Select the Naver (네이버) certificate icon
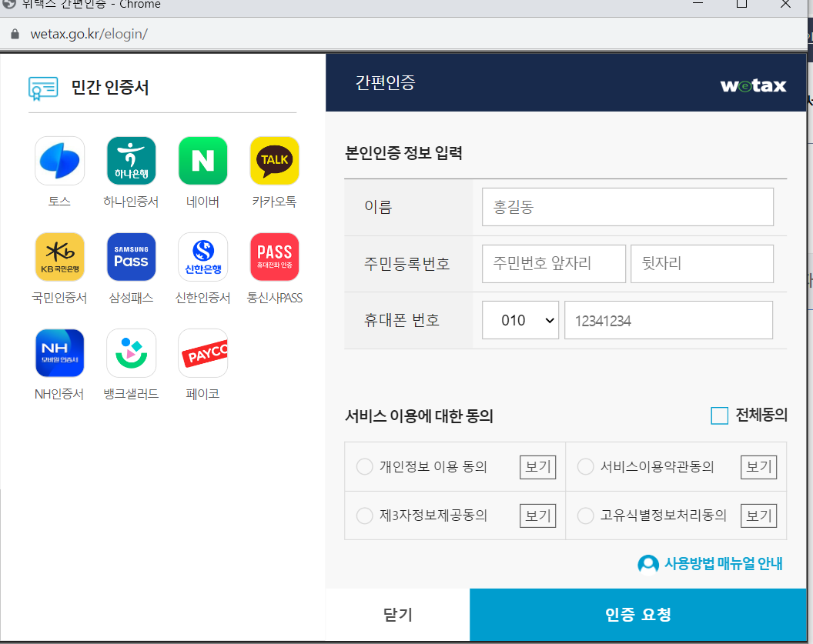The width and height of the screenshot is (813, 644). point(202,161)
